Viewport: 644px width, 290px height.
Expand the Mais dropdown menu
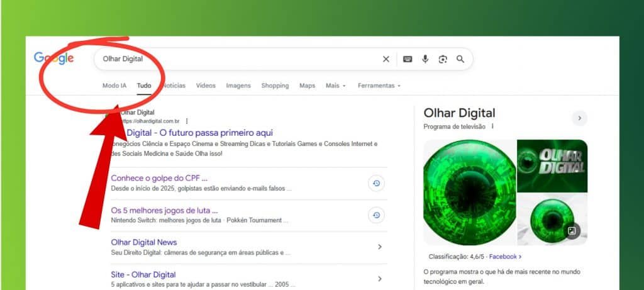(335, 86)
